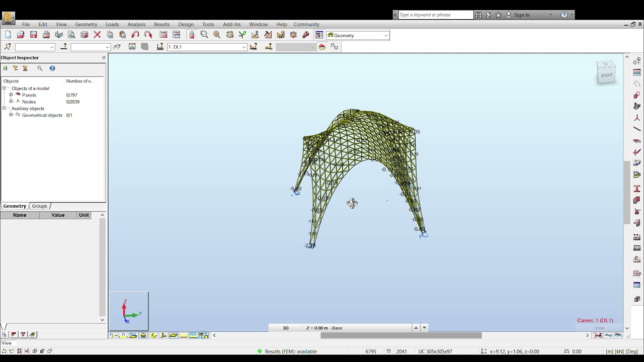Click the Redo arrow icon
The height and width of the screenshot is (362, 644).
[x=148, y=35]
